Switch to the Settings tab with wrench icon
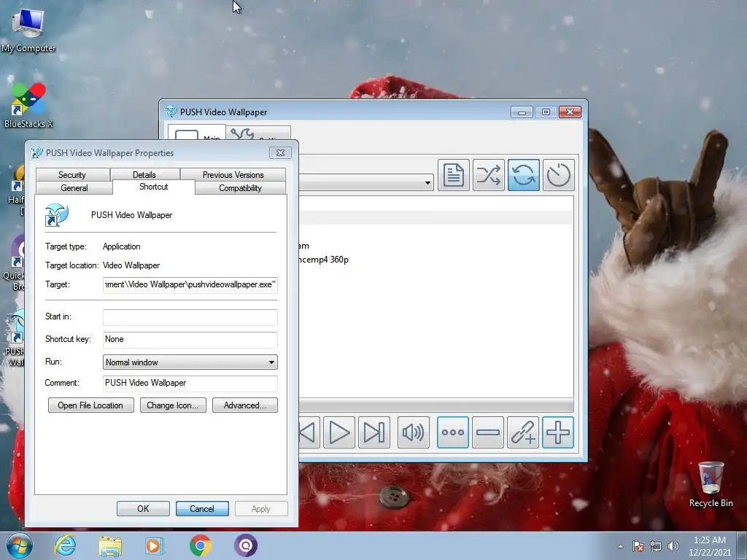 click(259, 133)
